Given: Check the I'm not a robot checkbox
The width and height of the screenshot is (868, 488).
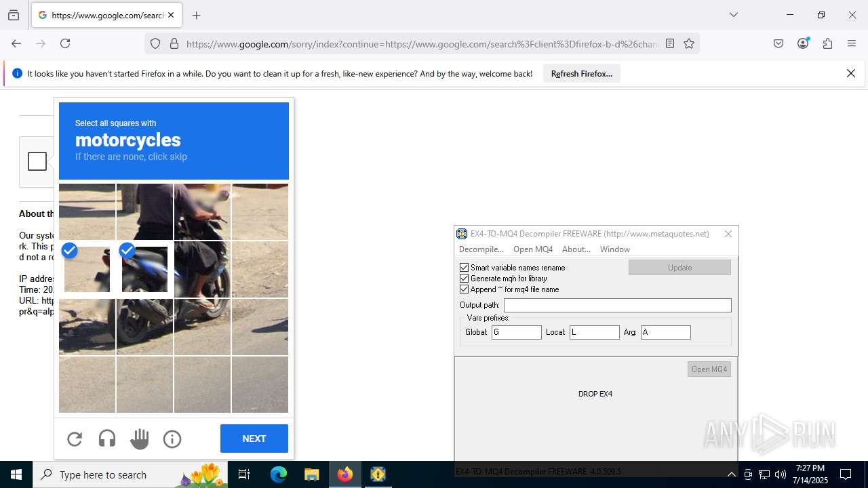Looking at the screenshot, I should (37, 161).
